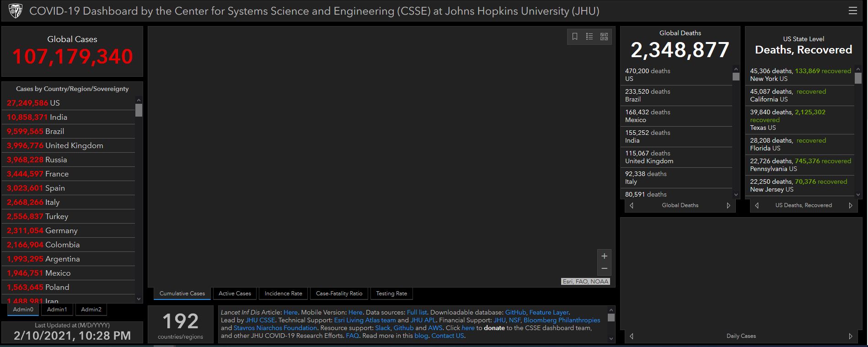Click the Johns Hopkins shield logo
The height and width of the screenshot is (347, 868).
(15, 11)
